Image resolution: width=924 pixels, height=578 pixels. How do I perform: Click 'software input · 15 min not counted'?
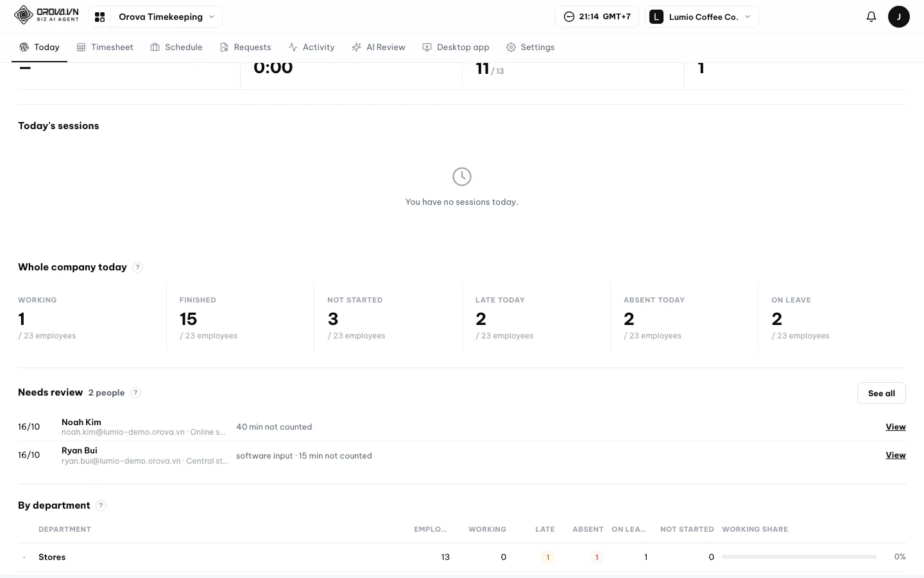(x=304, y=456)
